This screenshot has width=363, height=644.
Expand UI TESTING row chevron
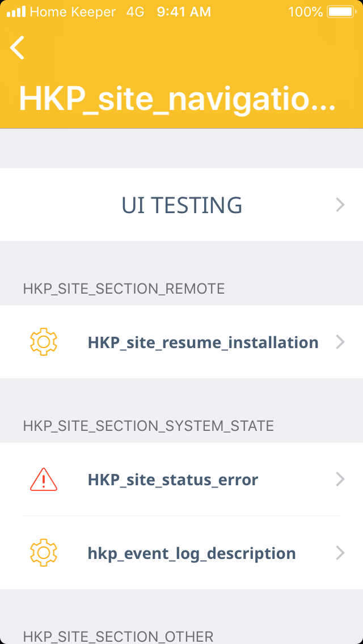[x=340, y=205]
